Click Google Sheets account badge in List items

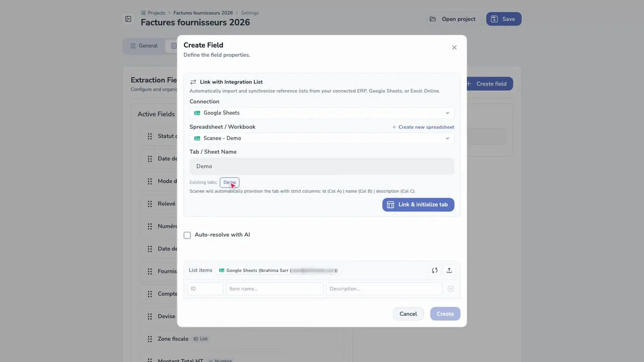point(278,270)
